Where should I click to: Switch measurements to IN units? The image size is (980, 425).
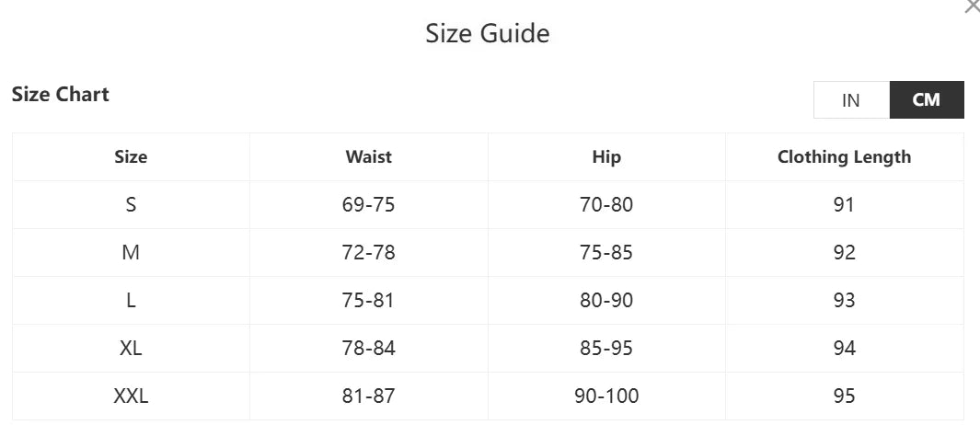coord(851,100)
